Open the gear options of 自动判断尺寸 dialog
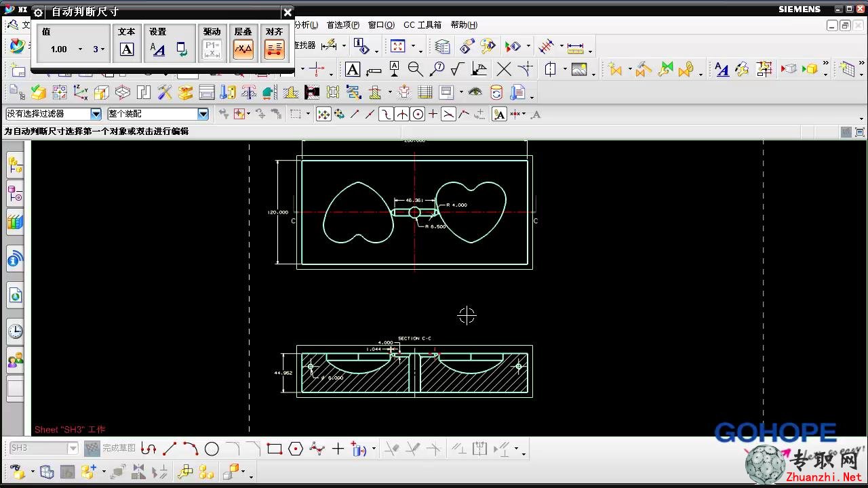This screenshot has width=868, height=488. [38, 12]
